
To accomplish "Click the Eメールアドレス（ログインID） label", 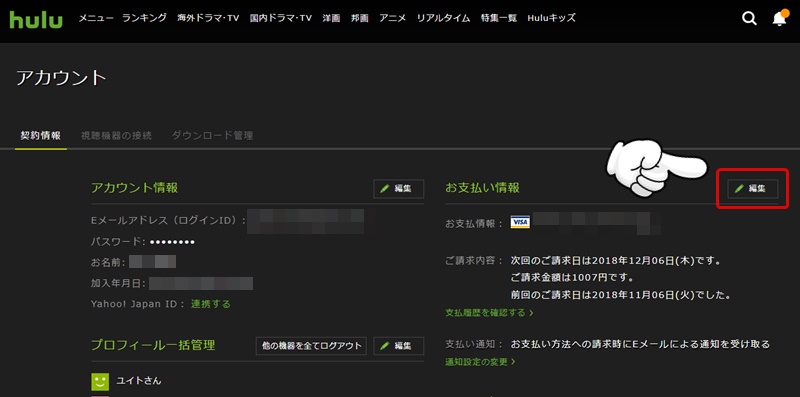I will point(168,221).
